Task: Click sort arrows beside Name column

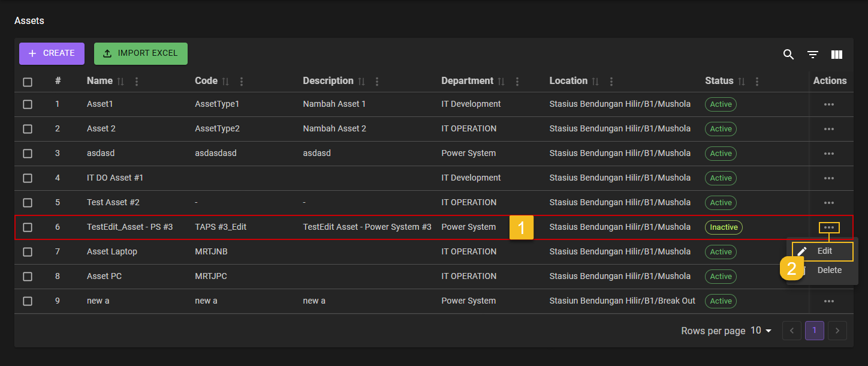Action: (x=120, y=82)
